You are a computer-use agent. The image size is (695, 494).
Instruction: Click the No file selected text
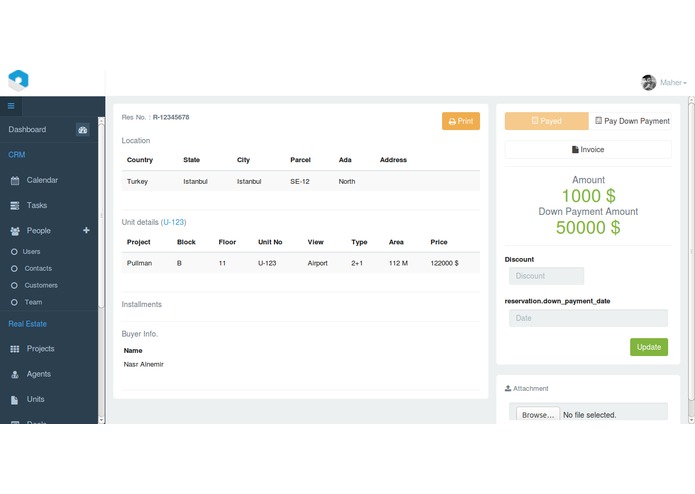pyautogui.click(x=590, y=415)
